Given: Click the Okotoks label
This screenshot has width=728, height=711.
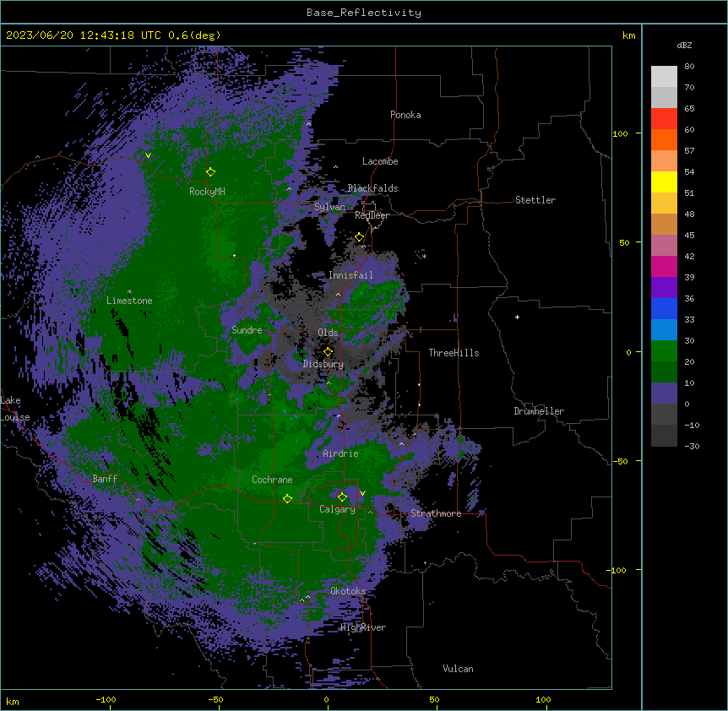Looking at the screenshot, I should 348,591.
